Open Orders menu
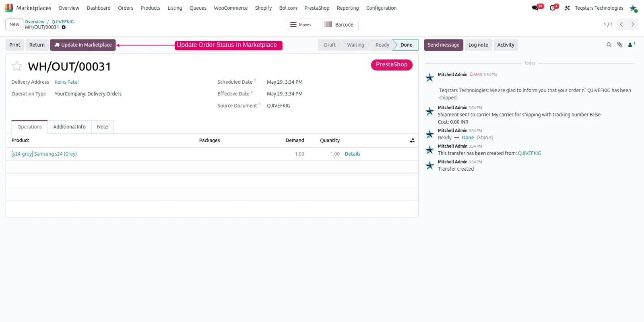 click(126, 8)
